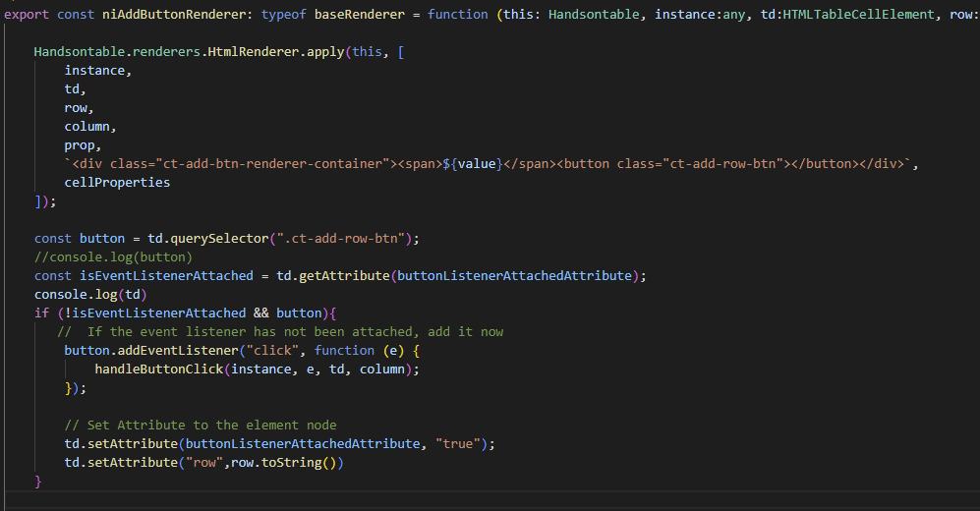Click 'baseRenderer' type name
Image resolution: width=980 pixels, height=511 pixels.
[360, 15]
